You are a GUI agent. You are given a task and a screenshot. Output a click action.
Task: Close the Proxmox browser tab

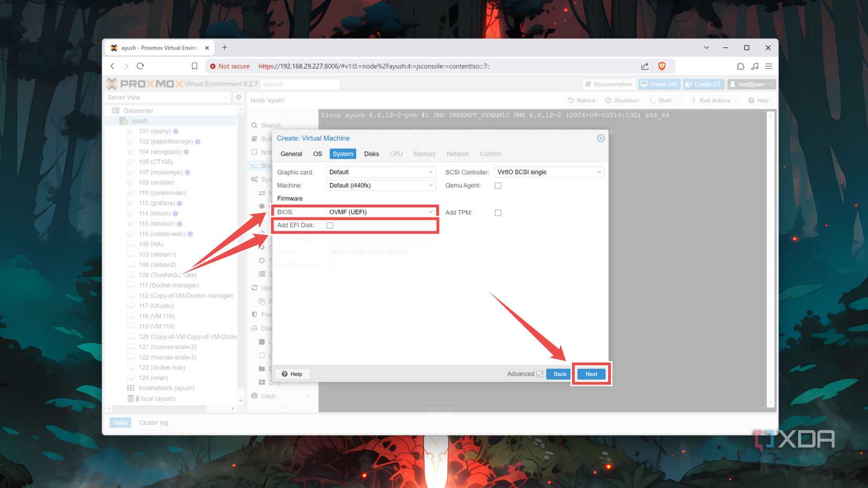click(x=207, y=48)
